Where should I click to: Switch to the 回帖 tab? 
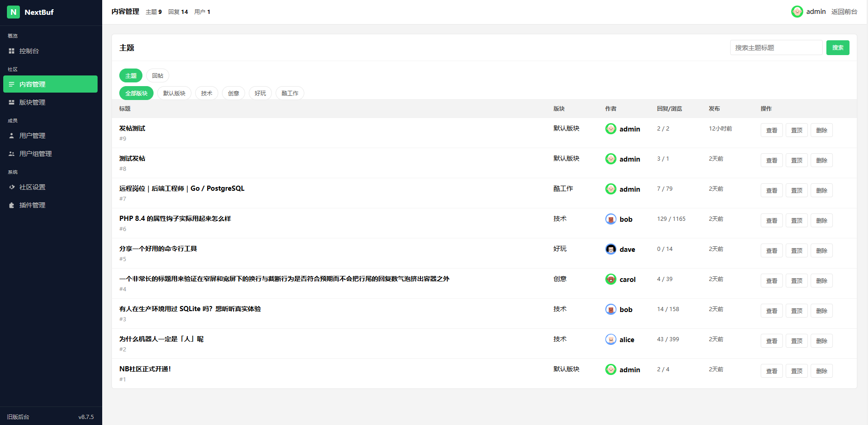158,75
